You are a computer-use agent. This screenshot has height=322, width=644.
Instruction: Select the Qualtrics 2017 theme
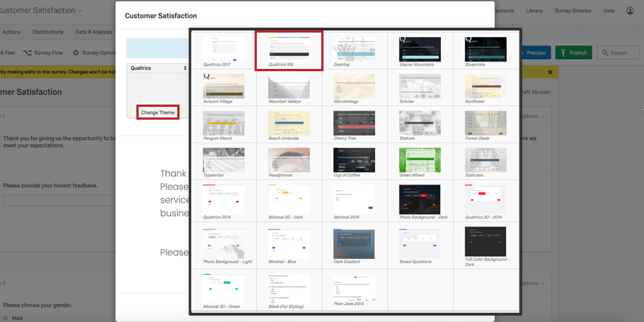click(x=224, y=52)
